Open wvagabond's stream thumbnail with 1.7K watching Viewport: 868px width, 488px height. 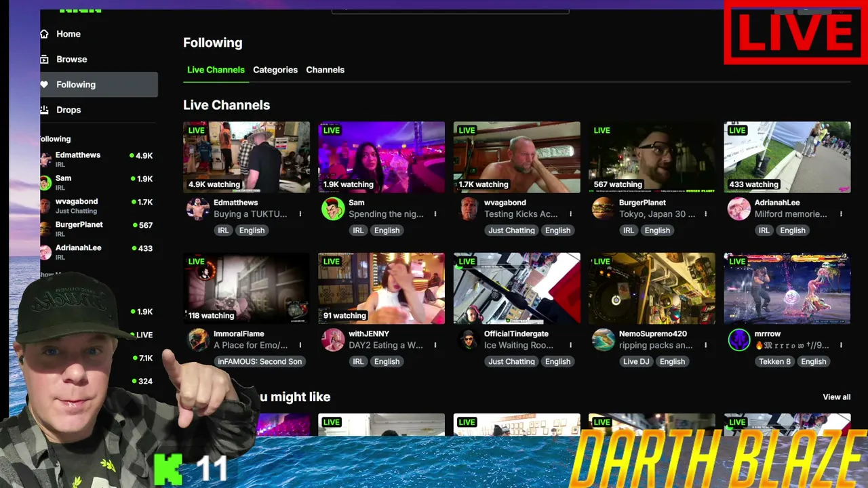coord(517,157)
